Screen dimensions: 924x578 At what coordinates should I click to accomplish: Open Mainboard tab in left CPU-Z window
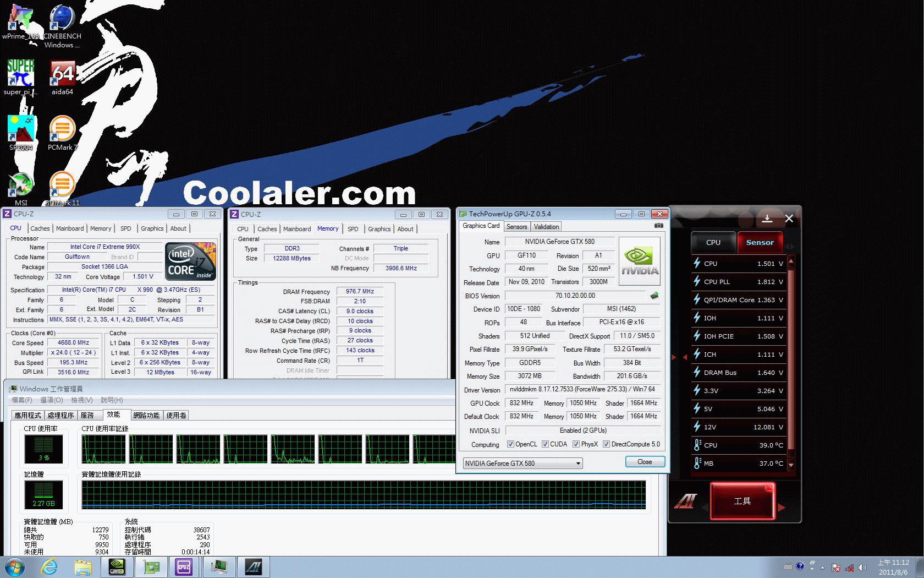click(70, 228)
